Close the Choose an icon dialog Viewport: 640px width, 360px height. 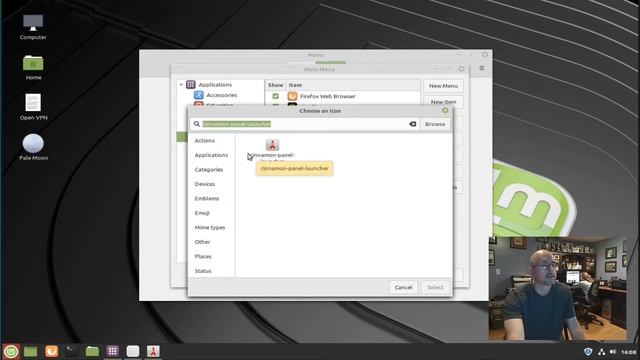(445, 110)
